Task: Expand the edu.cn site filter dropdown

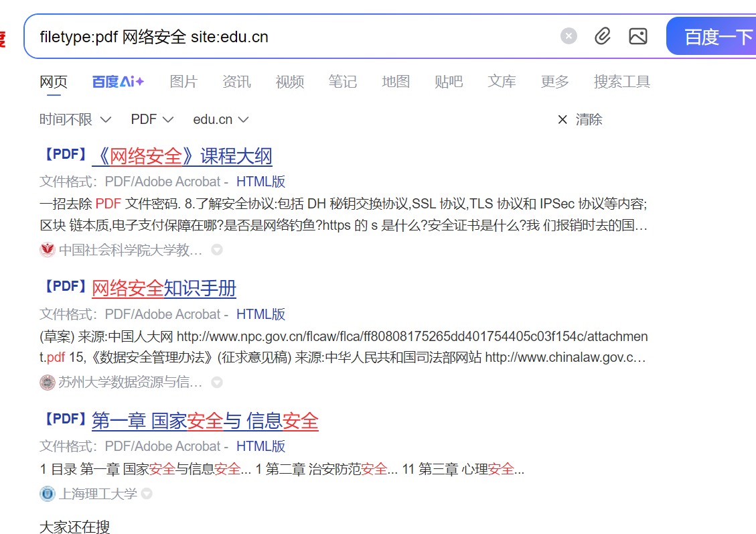Action: 221,119
